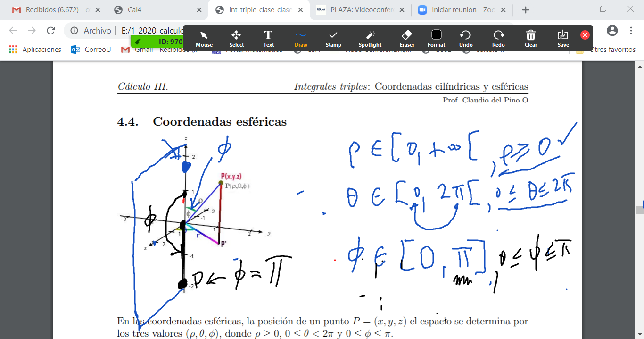The width and height of the screenshot is (644, 339).
Task: Choose the Stamp tool
Action: coord(333,38)
